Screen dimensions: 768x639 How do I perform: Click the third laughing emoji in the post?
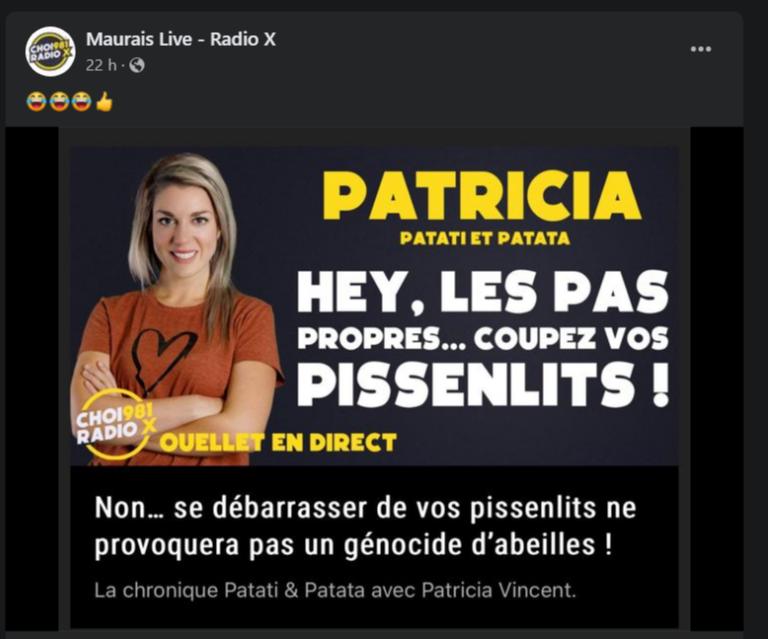click(x=81, y=102)
